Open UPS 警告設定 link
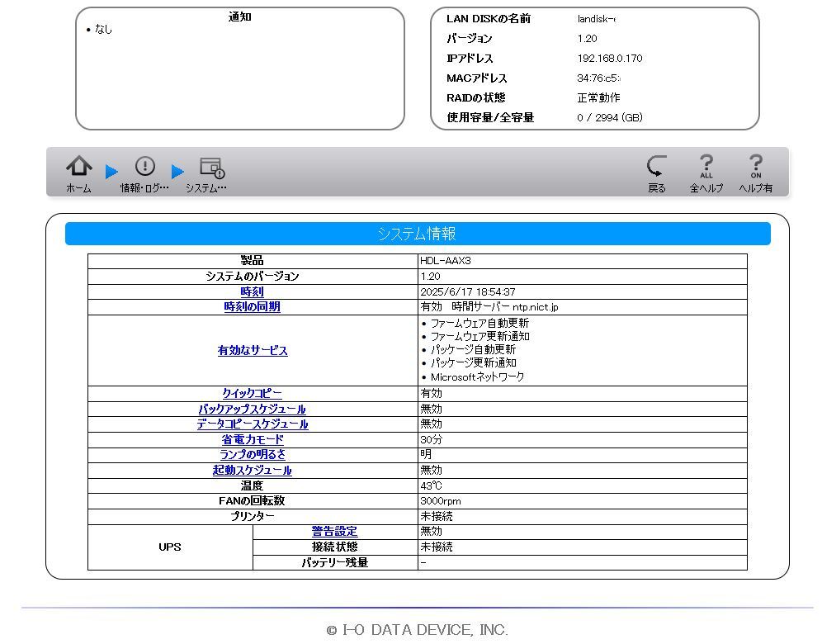Image resolution: width=822 pixels, height=644 pixels. click(335, 531)
